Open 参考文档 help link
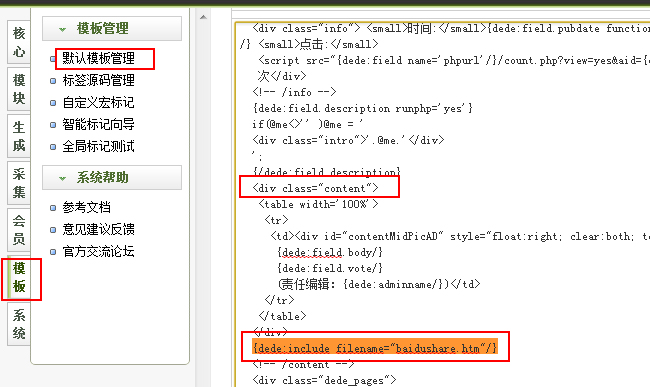Screen dimensions: 650x387 [86, 207]
